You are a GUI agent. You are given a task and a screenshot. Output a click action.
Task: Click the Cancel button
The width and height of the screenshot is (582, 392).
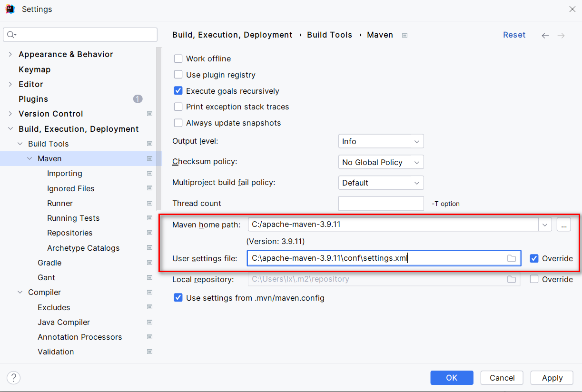click(502, 378)
